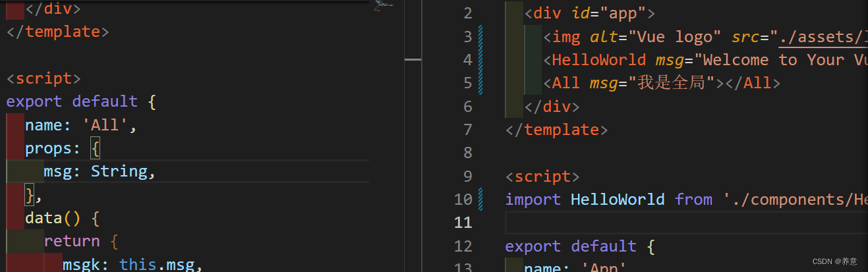Click the change indicator beside line 3
868x272 pixels.
coord(480,37)
